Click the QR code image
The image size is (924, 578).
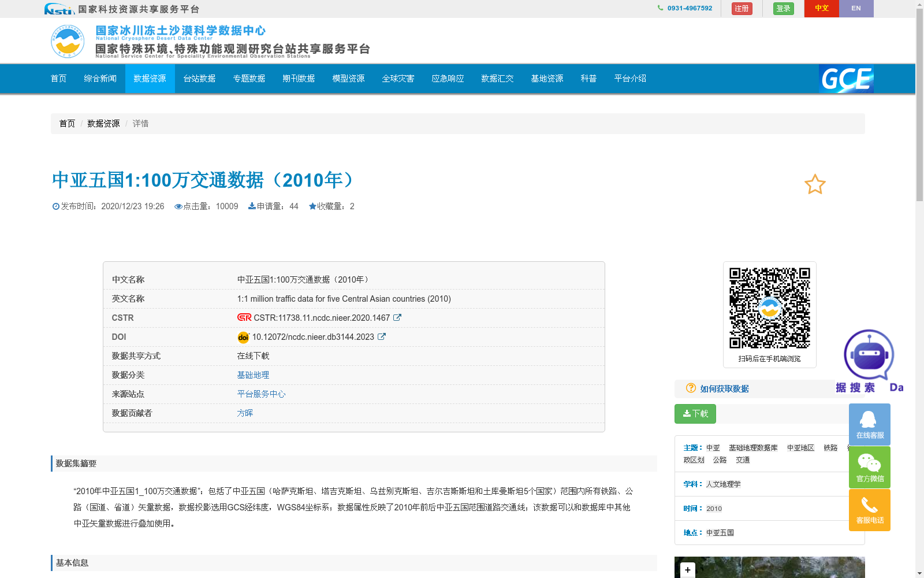769,307
